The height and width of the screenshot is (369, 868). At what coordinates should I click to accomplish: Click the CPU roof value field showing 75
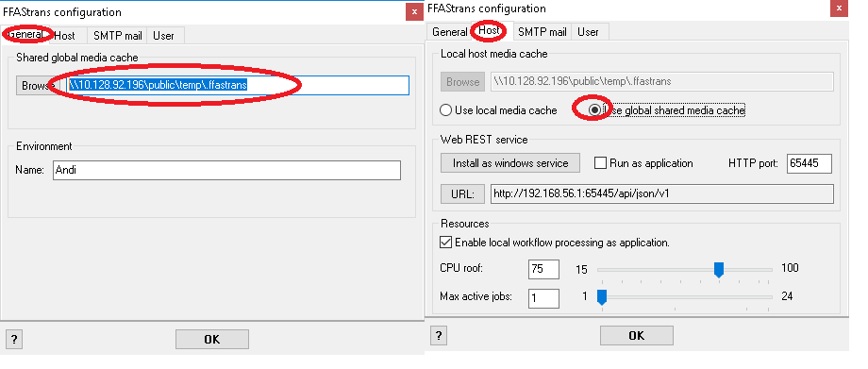[543, 269]
